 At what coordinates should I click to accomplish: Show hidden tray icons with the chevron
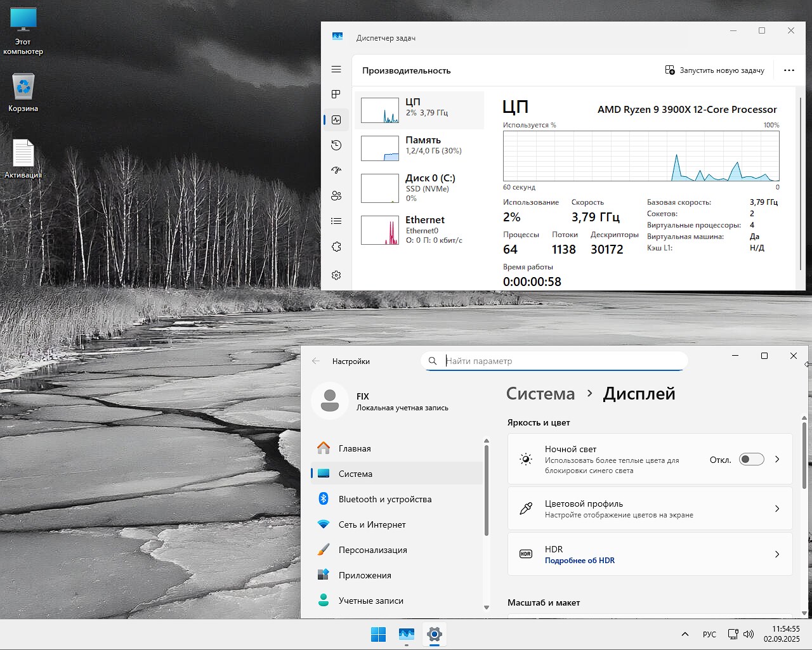pyautogui.click(x=685, y=634)
